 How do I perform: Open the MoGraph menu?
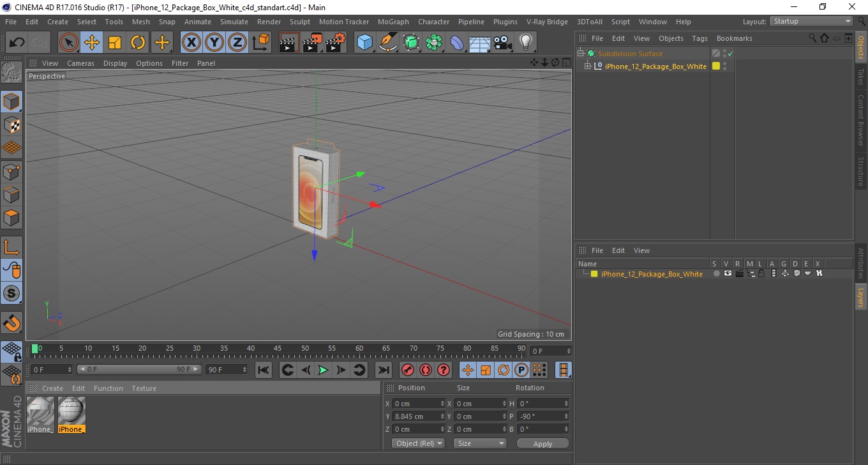pyautogui.click(x=393, y=22)
